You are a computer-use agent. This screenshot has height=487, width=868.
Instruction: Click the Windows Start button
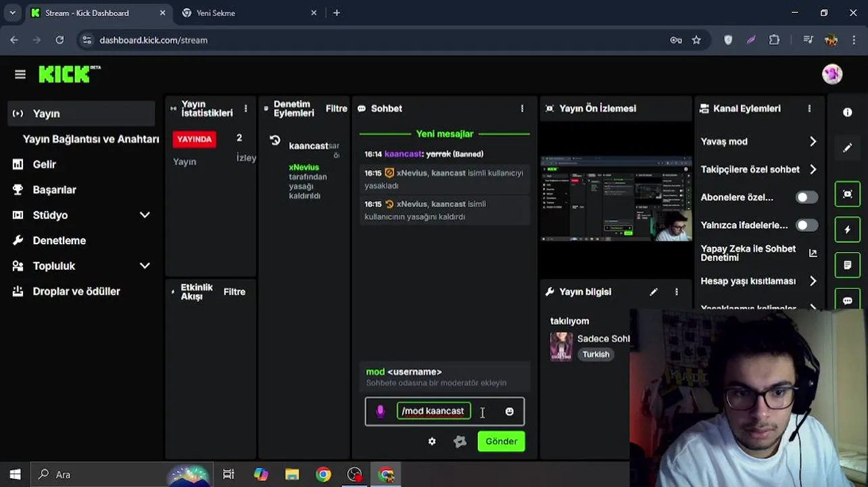15,474
